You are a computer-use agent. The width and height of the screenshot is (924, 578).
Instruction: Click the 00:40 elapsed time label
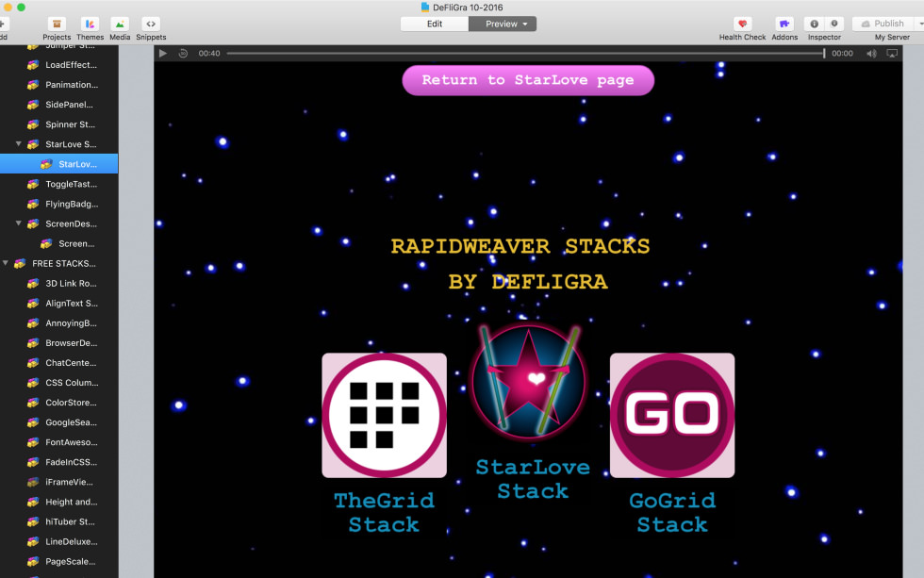click(209, 53)
